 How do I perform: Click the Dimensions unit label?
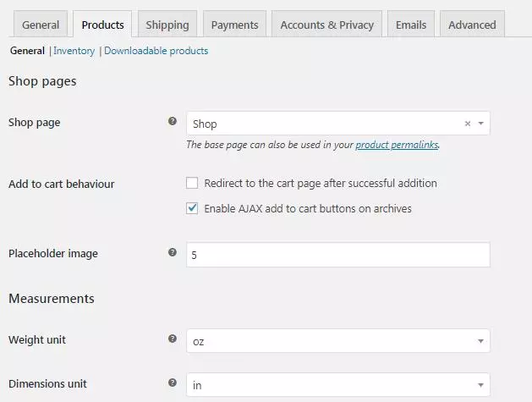(47, 383)
